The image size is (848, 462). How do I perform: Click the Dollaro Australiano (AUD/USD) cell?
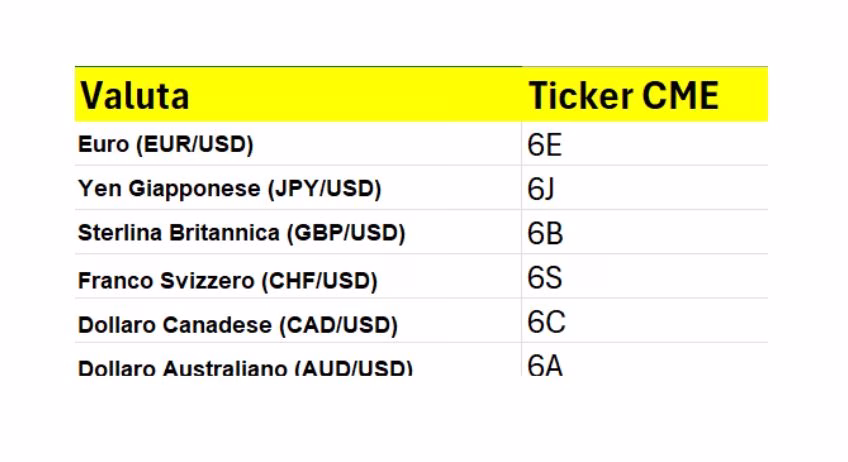tap(298, 360)
